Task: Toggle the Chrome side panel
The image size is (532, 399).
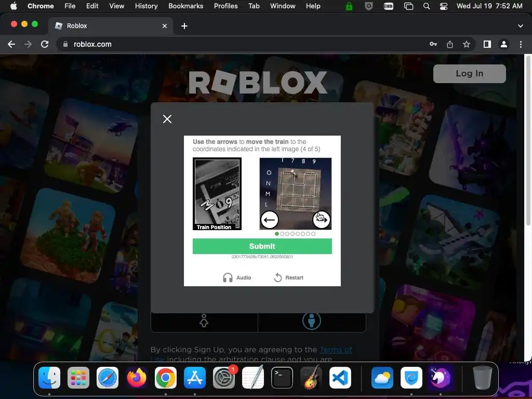Action: point(487,44)
